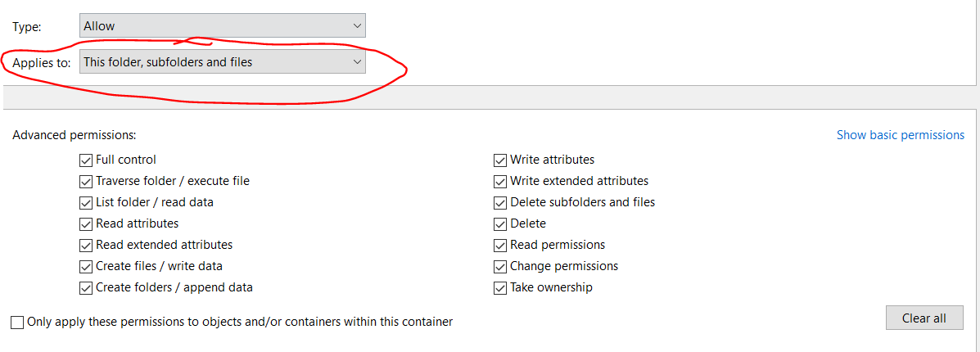Image resolution: width=980 pixels, height=352 pixels.
Task: Uncheck the Full control checkbox
Action: click(x=86, y=160)
